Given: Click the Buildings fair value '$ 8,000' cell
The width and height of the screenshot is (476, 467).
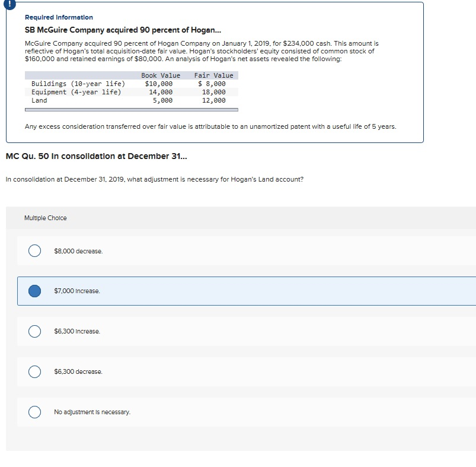Looking at the screenshot, I should pos(212,84).
